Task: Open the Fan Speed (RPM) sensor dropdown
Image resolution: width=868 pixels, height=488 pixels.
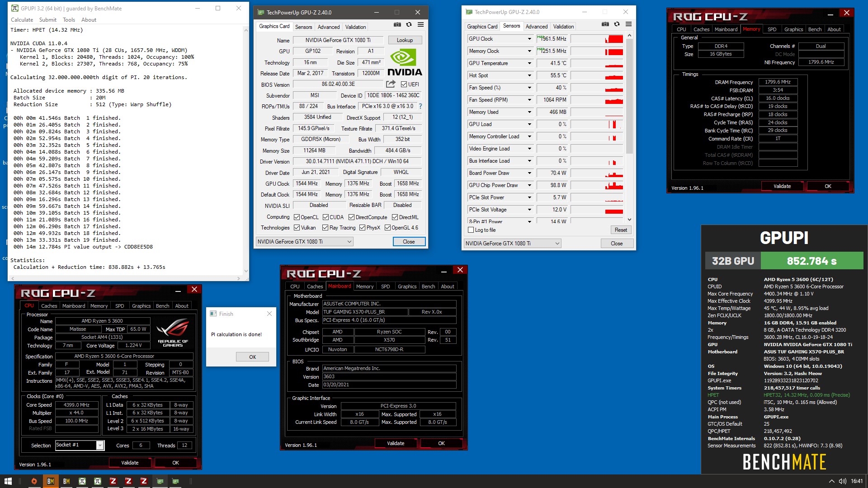Action: [529, 100]
